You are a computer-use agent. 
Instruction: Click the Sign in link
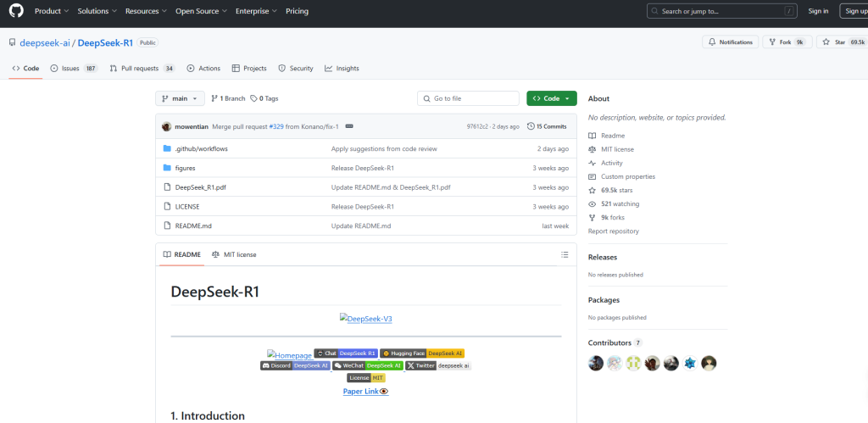(x=818, y=11)
